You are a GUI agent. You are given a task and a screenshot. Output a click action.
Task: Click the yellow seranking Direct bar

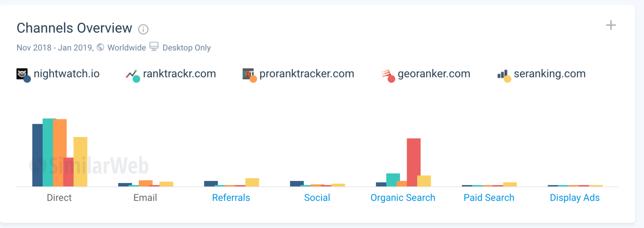click(80, 162)
